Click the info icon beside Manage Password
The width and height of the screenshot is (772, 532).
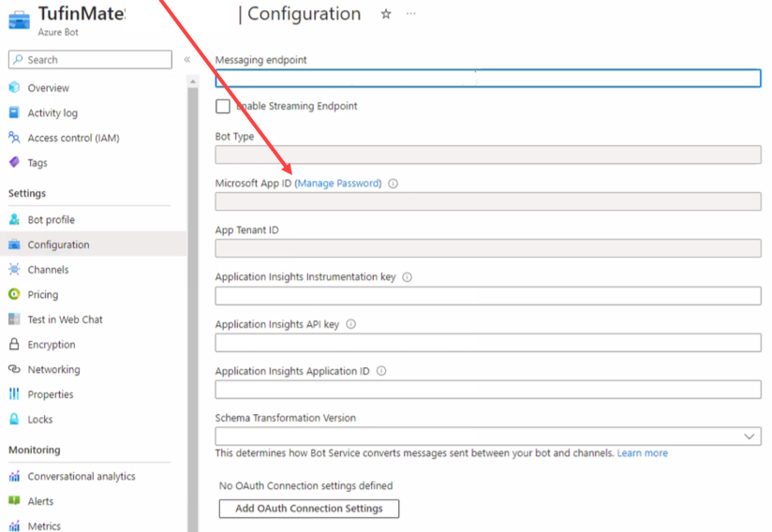pyautogui.click(x=393, y=184)
